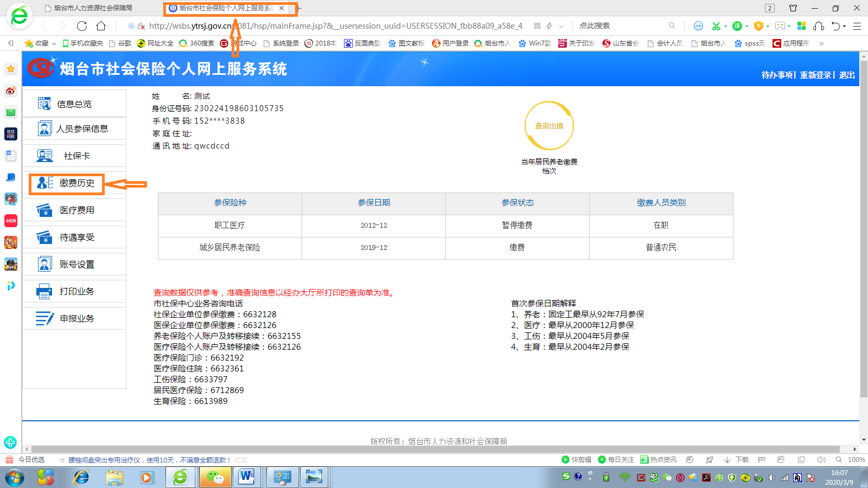This screenshot has width=868, height=488.
Task: Expand the undo closed-tab dropdown arrow
Action: pos(845,26)
